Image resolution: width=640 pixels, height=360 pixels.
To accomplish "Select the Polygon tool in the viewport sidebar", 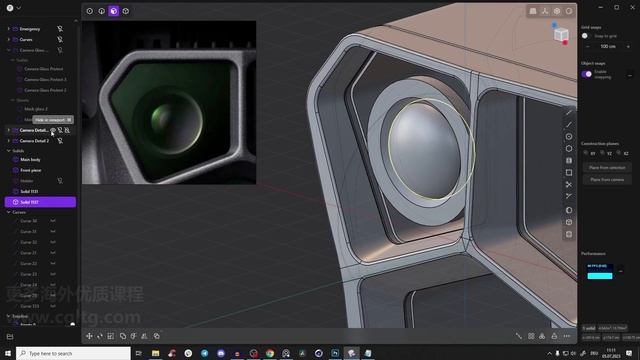I will [569, 149].
